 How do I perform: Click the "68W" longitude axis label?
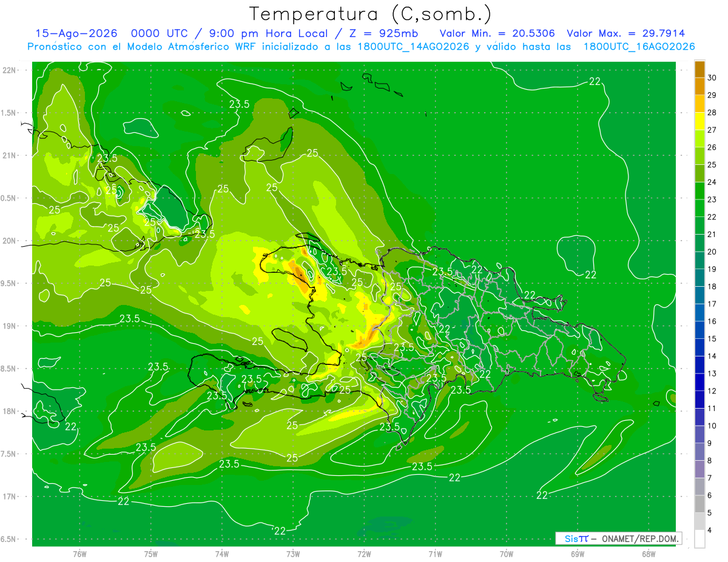pos(649,554)
